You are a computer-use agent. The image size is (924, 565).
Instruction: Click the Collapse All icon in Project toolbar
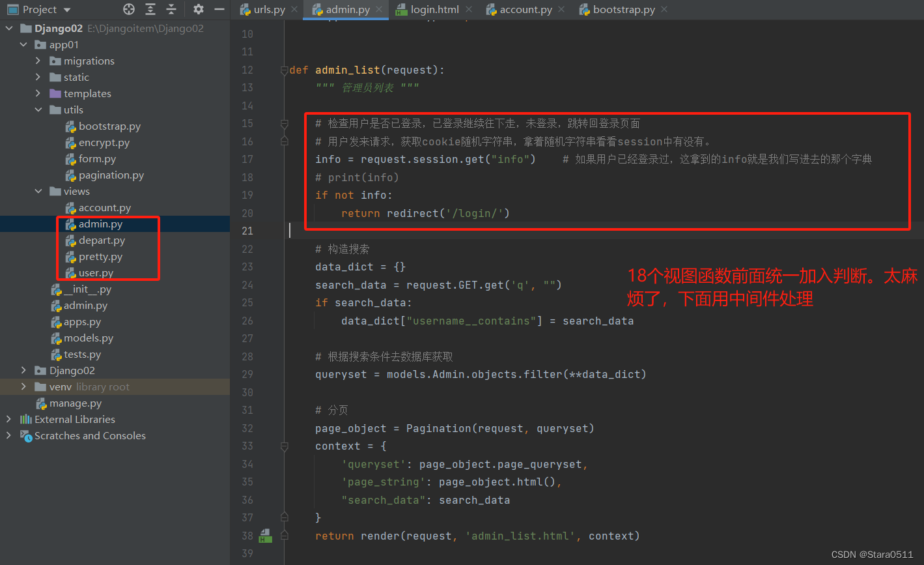[x=171, y=9]
